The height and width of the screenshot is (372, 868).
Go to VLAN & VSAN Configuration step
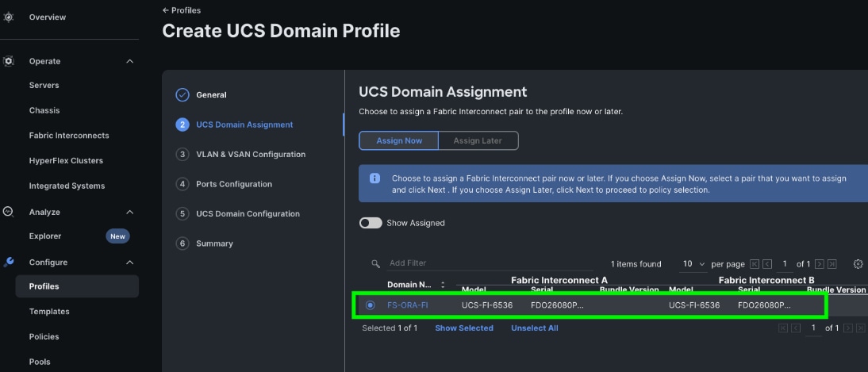(250, 154)
